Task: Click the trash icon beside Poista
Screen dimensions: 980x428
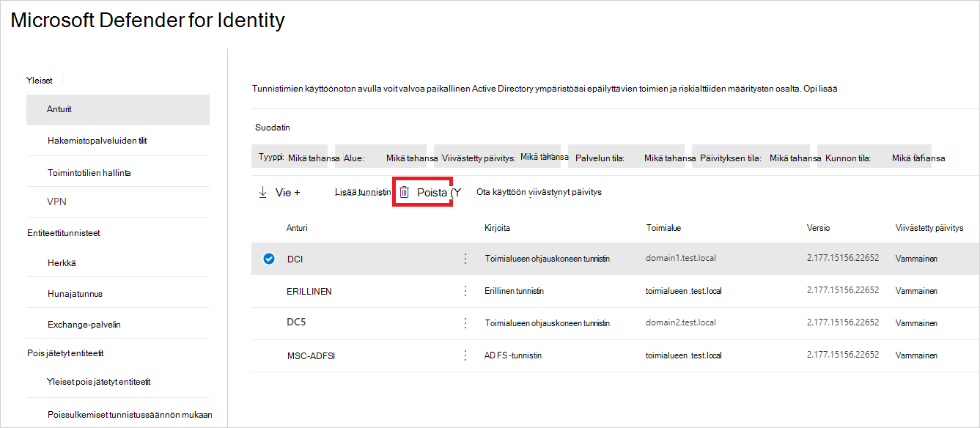Action: 404,192
